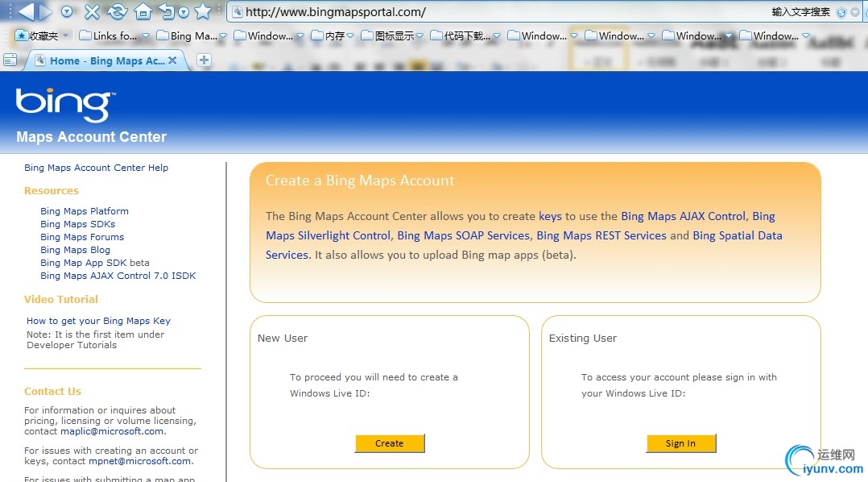The height and width of the screenshot is (482, 868).
Task: Bookmark this page with the star icon
Action: (203, 11)
